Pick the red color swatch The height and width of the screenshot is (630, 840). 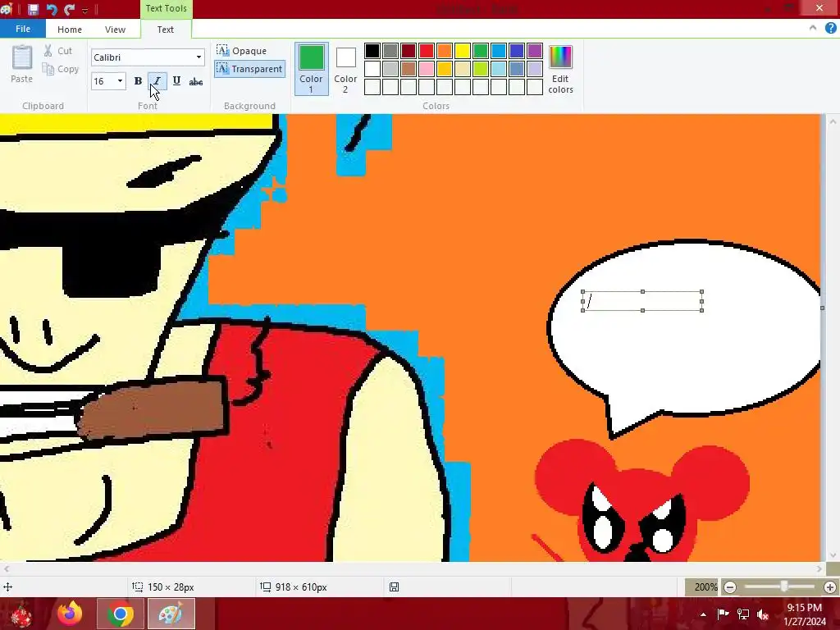[427, 51]
